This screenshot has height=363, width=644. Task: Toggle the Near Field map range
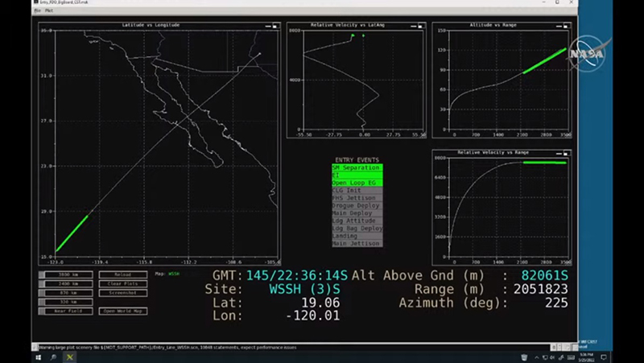click(x=66, y=311)
